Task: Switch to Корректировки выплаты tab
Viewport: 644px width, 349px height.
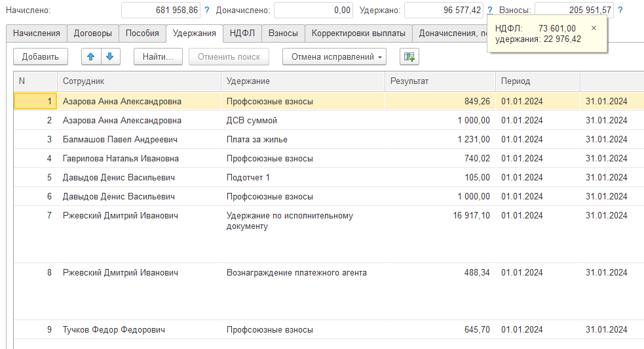Action: pos(358,33)
